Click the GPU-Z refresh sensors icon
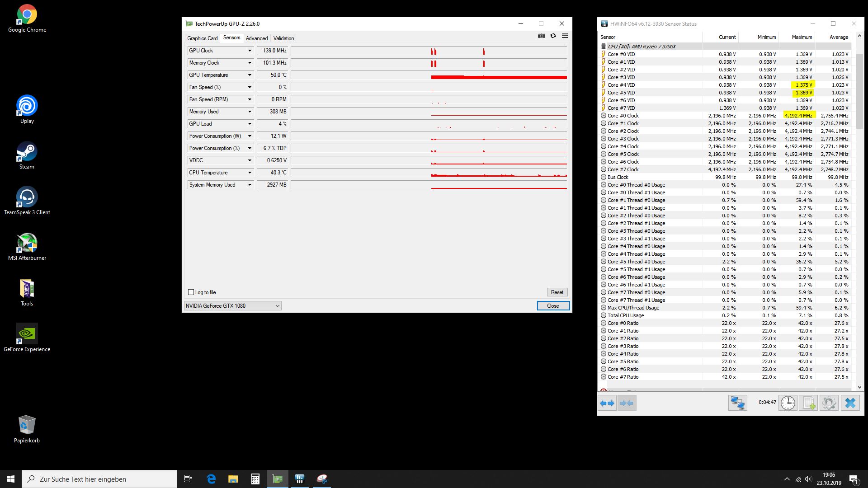Viewport: 868px width, 488px height. click(x=553, y=36)
